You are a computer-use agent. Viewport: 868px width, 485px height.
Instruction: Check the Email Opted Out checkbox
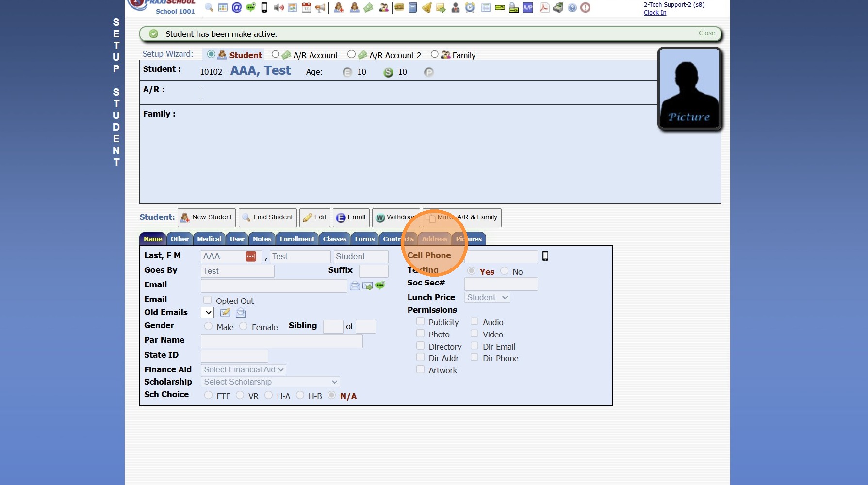click(x=208, y=300)
